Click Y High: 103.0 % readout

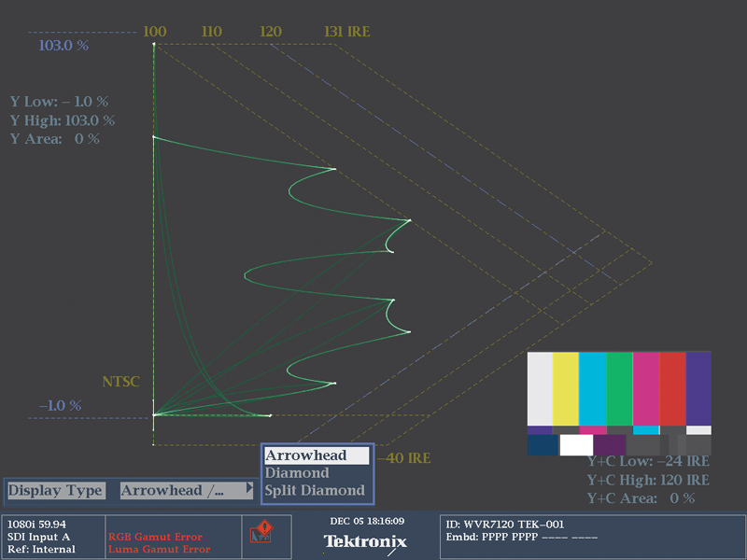tap(63, 120)
